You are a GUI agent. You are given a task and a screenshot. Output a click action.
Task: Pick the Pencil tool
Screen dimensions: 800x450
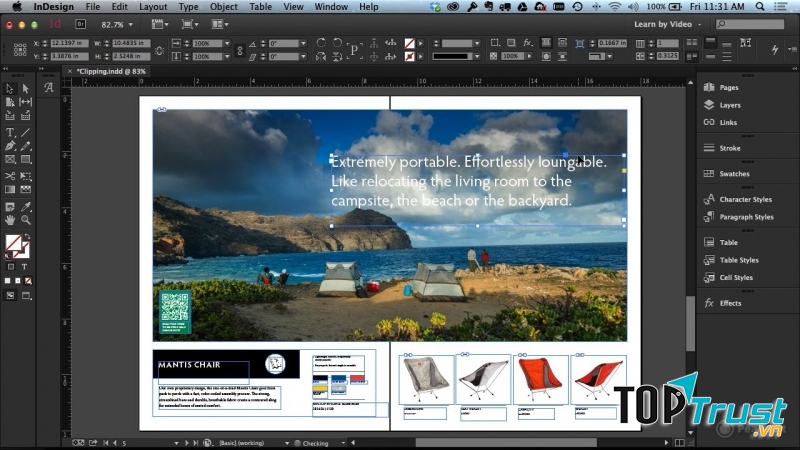coord(26,146)
